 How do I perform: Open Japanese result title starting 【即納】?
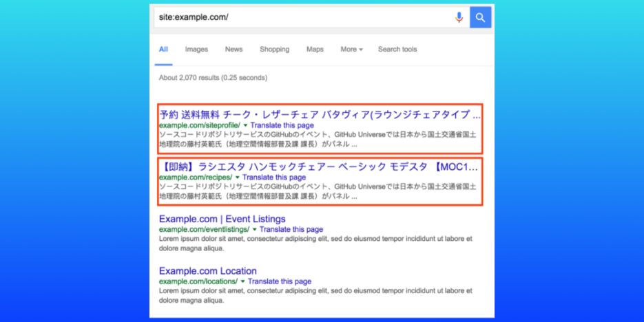pyautogui.click(x=319, y=167)
